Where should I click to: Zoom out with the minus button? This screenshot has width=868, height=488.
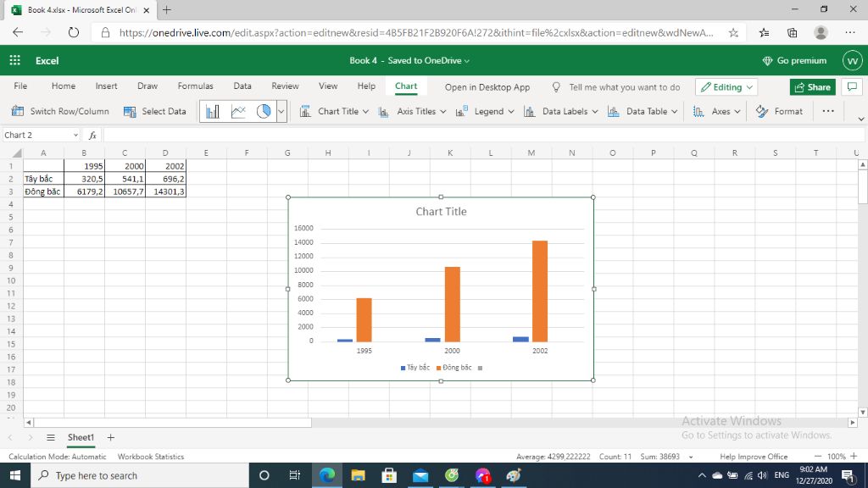pos(818,457)
